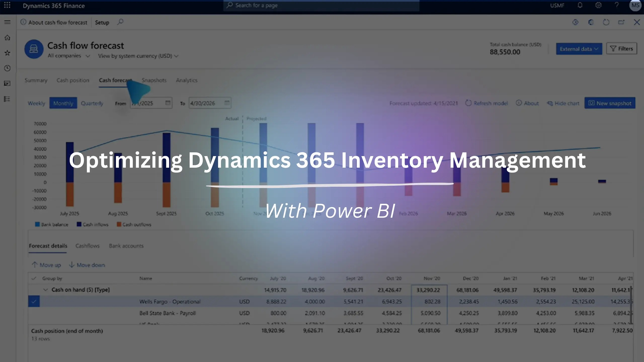Viewport: 644px width, 362px height.
Task: Click Move up
Action: click(x=46, y=265)
